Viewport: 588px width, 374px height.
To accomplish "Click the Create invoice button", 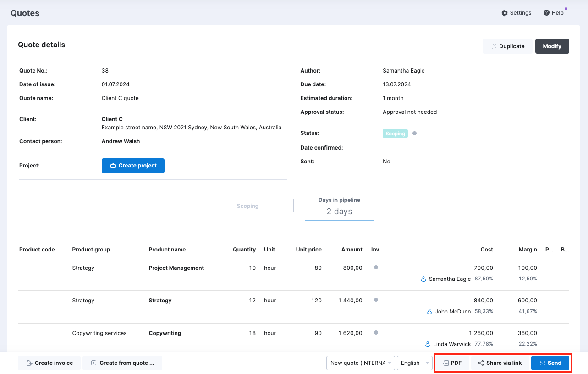I will [x=49, y=363].
